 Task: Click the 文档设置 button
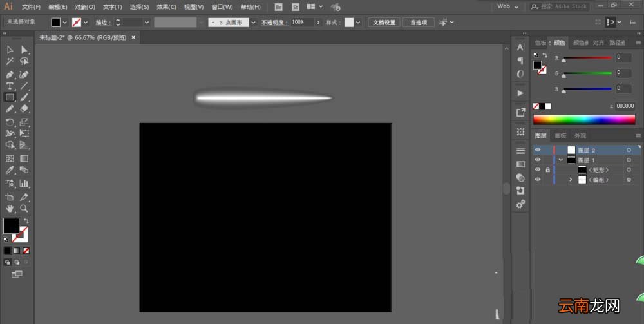coord(384,23)
